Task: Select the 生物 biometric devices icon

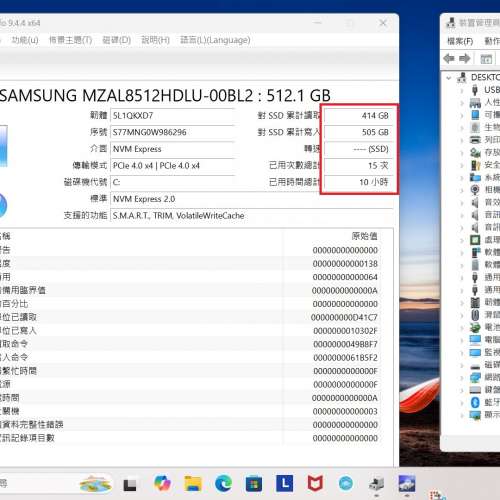Action: [x=475, y=127]
